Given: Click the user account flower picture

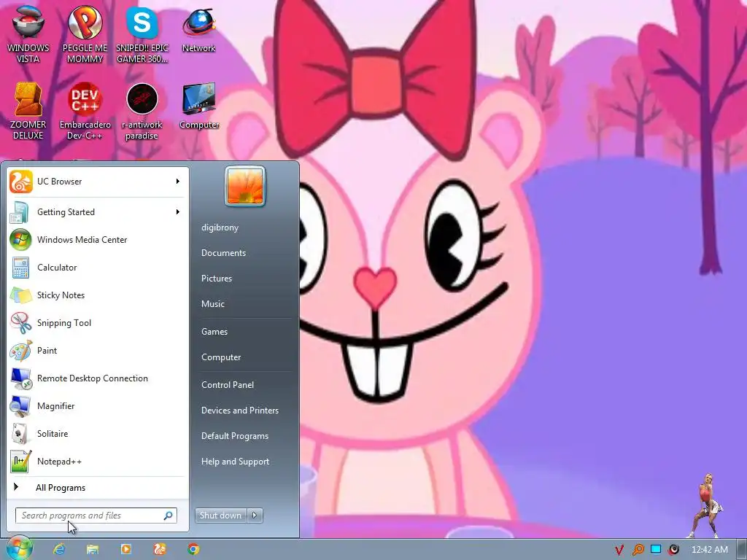Looking at the screenshot, I should 245,187.
